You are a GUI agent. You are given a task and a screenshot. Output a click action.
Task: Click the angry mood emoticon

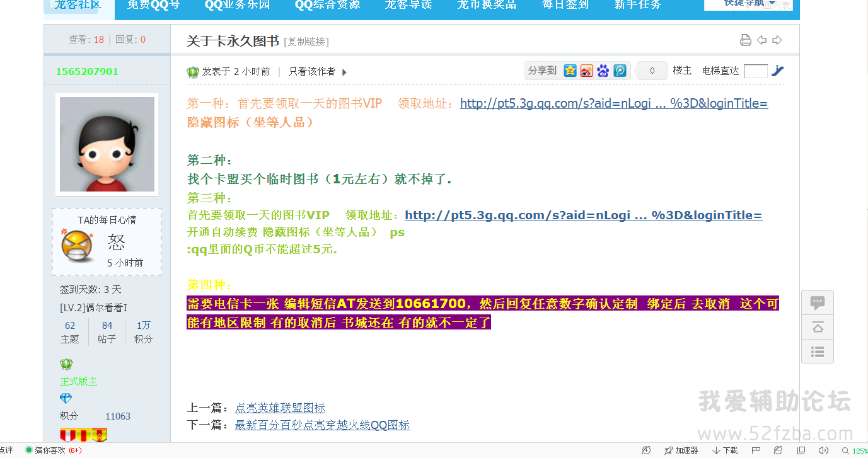pyautogui.click(x=77, y=246)
